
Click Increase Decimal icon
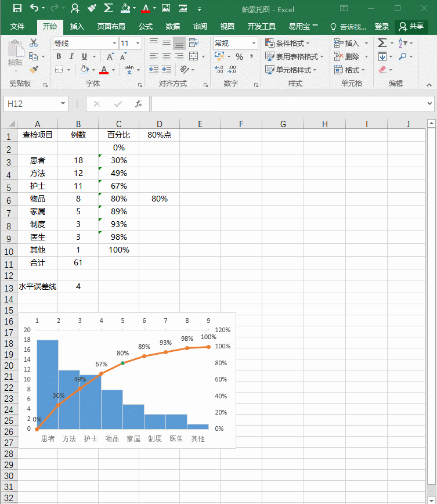(219, 70)
